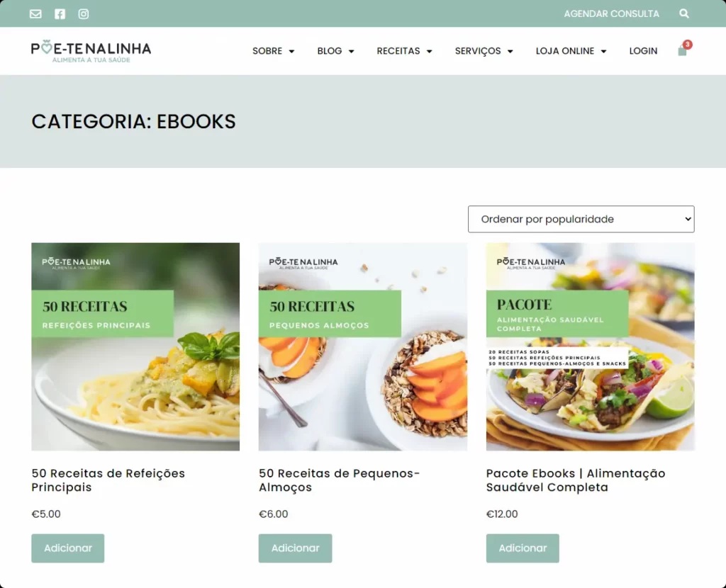The width and height of the screenshot is (726, 588).
Task: Open the Serviços menu
Action: [484, 51]
